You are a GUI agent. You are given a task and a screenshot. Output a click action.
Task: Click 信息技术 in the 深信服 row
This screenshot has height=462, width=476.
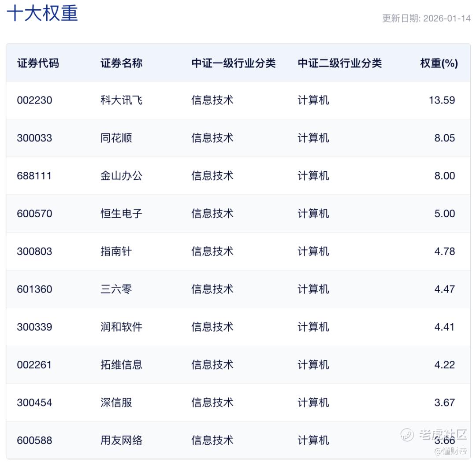click(x=212, y=403)
